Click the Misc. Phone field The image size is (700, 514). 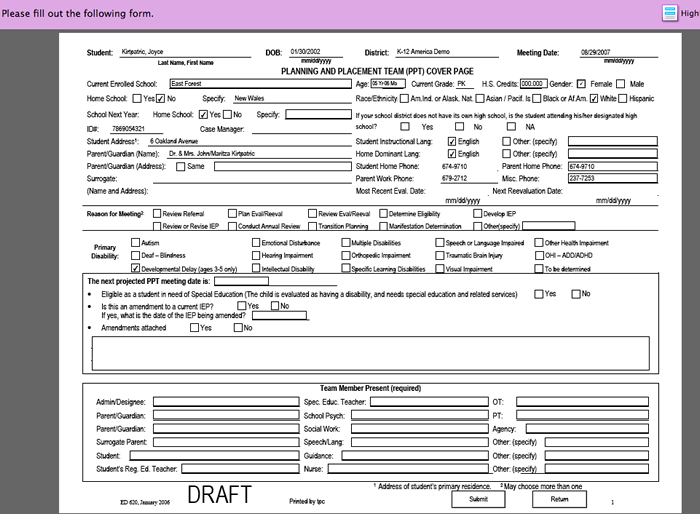pos(612,178)
